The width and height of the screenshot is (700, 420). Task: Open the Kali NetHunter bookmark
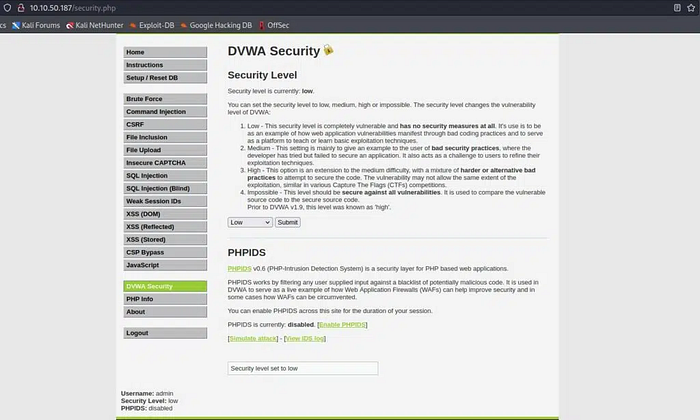[95, 25]
